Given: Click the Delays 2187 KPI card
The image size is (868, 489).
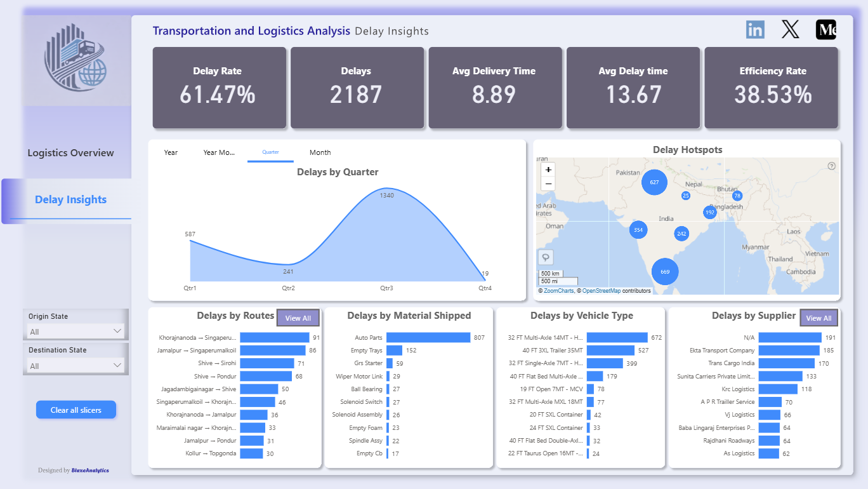Looking at the screenshot, I should [x=356, y=88].
